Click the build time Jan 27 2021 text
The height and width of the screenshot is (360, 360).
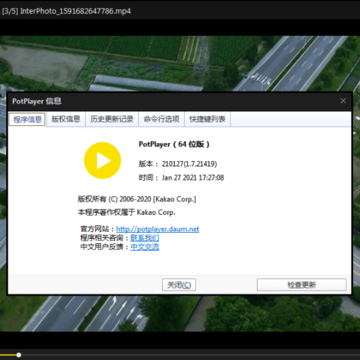pos(193,178)
